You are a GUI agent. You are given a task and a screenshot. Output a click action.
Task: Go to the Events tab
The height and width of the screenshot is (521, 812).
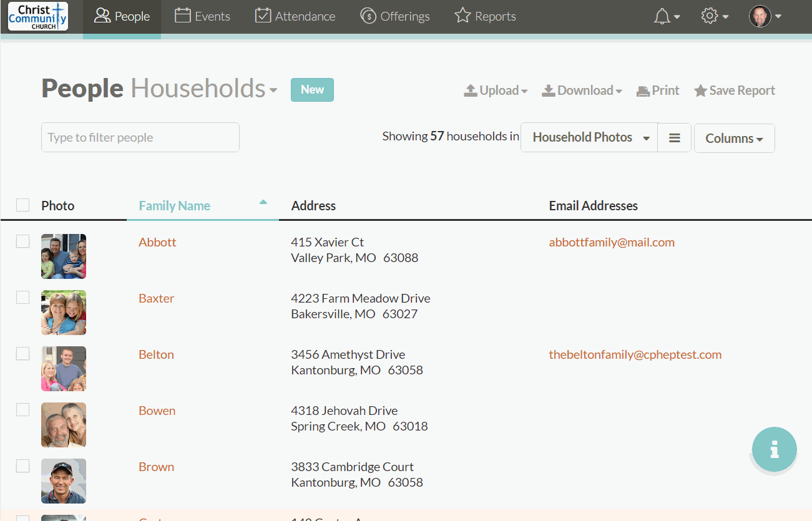tap(202, 16)
